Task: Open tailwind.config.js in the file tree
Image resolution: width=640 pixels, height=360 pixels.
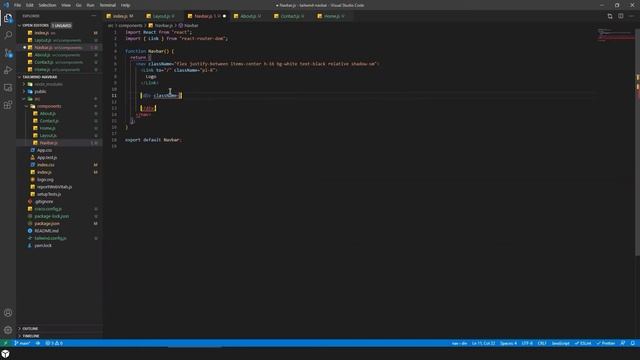Action: (x=50, y=238)
